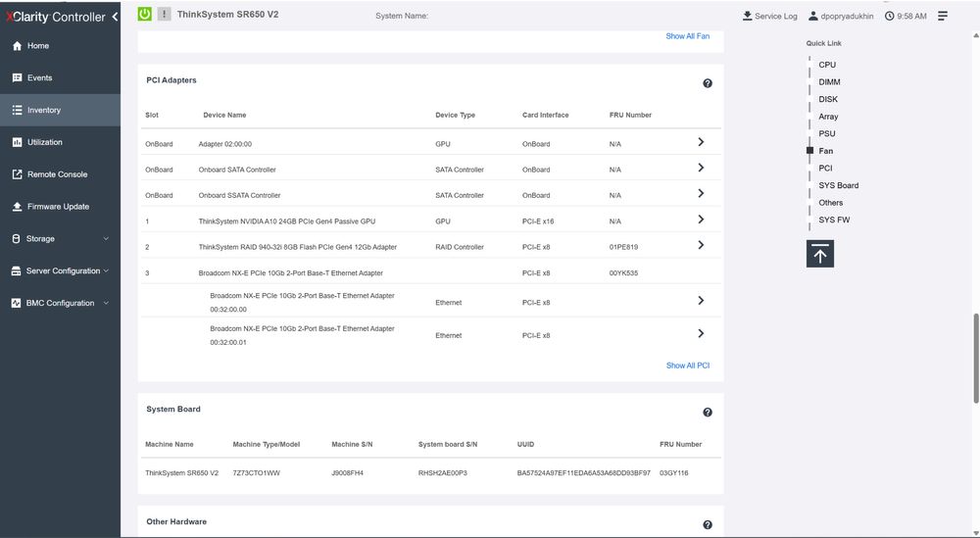Click the Remote Console launch icon

pos(17,174)
